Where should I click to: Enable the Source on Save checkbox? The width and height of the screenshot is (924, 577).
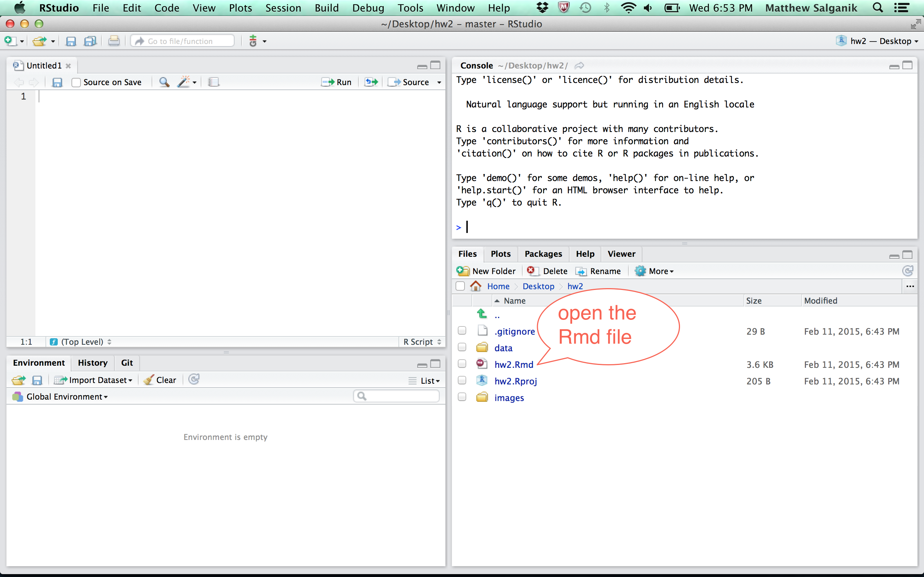tap(76, 83)
